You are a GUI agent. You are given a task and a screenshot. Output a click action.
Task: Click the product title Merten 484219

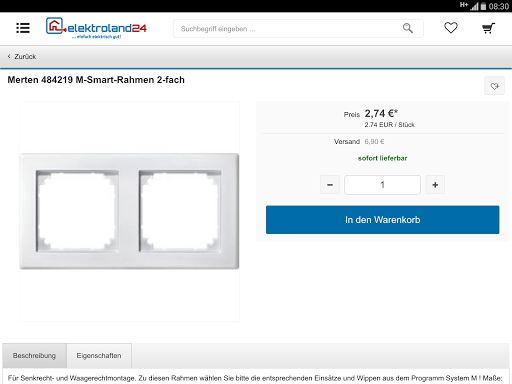pos(96,80)
